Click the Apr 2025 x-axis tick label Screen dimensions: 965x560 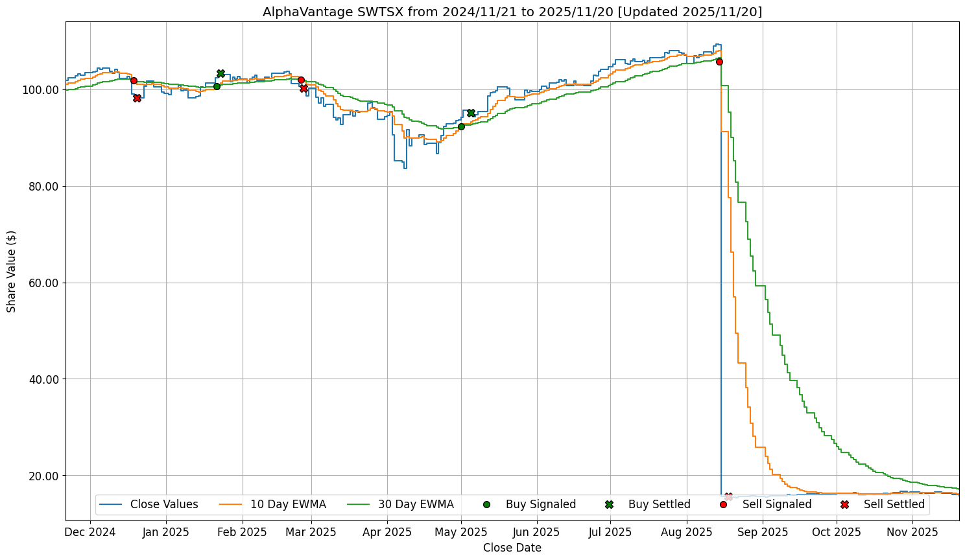click(x=388, y=532)
